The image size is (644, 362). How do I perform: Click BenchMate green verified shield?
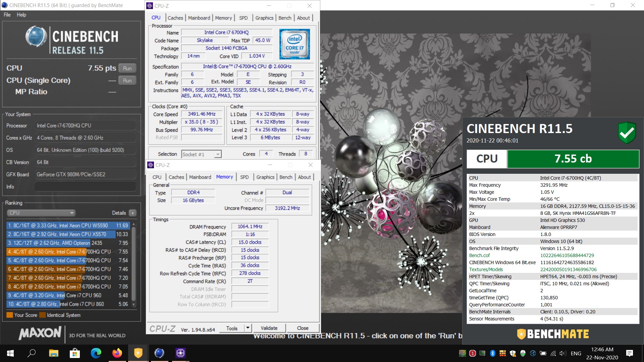(627, 133)
